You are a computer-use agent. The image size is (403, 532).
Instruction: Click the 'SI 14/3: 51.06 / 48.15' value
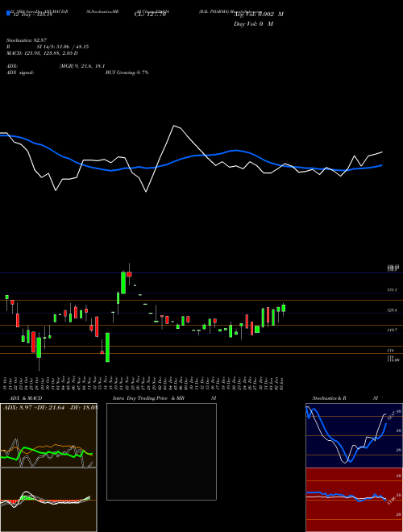pyautogui.click(x=63, y=47)
